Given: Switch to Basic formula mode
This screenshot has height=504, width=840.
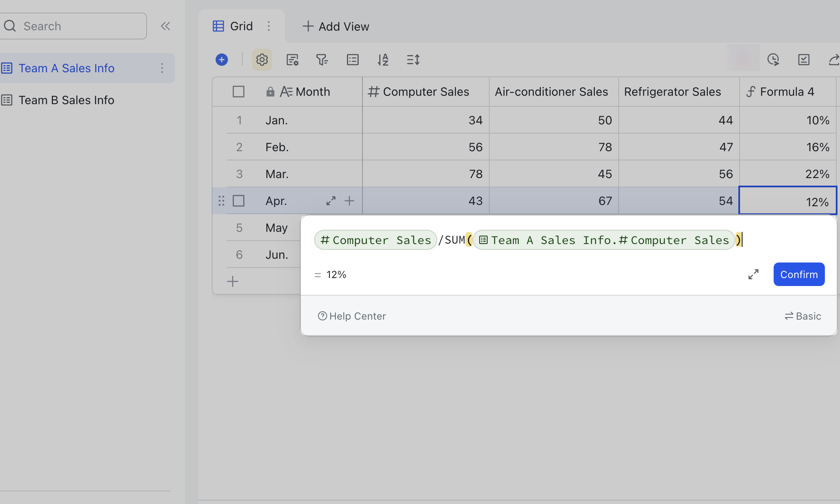Looking at the screenshot, I should tap(803, 316).
